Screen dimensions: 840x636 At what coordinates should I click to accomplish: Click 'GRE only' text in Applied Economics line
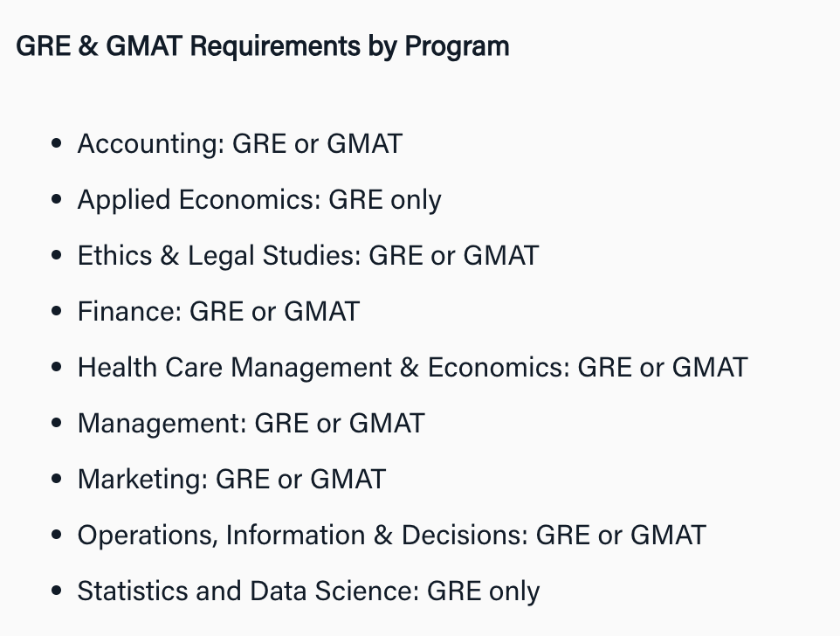tap(385, 199)
